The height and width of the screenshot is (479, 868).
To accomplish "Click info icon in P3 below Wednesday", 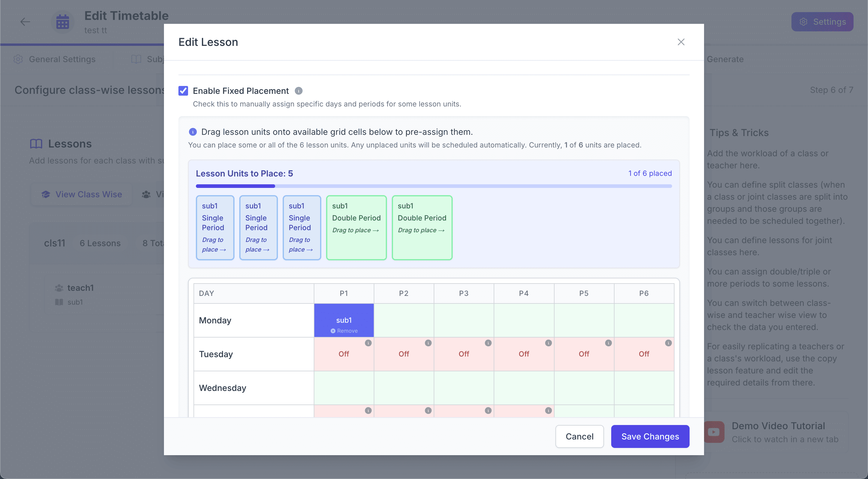I will (x=488, y=411).
